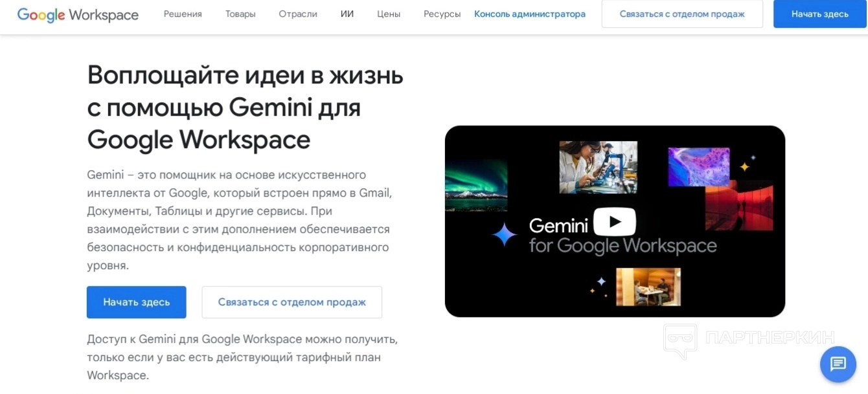The image size is (868, 394).
Task: Click the laboratory microscope image in video
Action: [x=598, y=167]
